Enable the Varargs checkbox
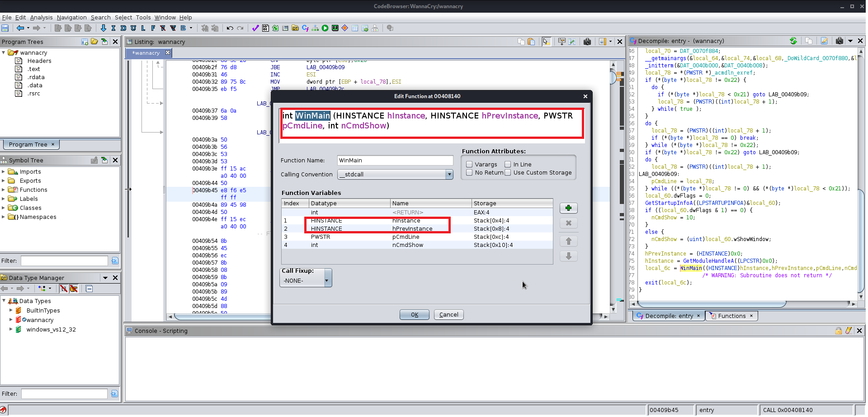The height and width of the screenshot is (417, 868). click(469, 164)
